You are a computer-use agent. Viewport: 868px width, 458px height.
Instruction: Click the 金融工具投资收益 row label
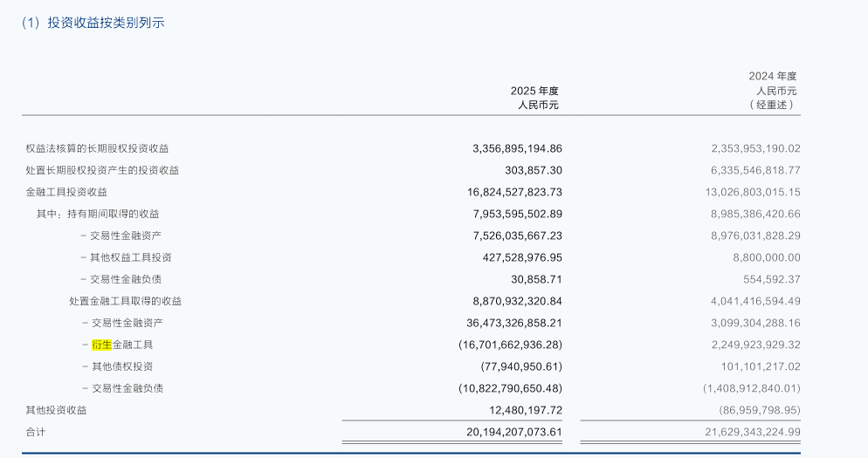[66, 192]
